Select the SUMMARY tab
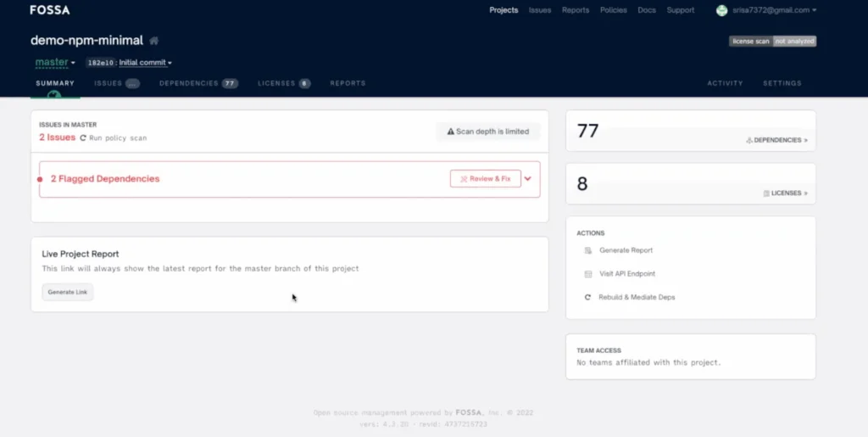This screenshot has width=868, height=437. coord(55,84)
